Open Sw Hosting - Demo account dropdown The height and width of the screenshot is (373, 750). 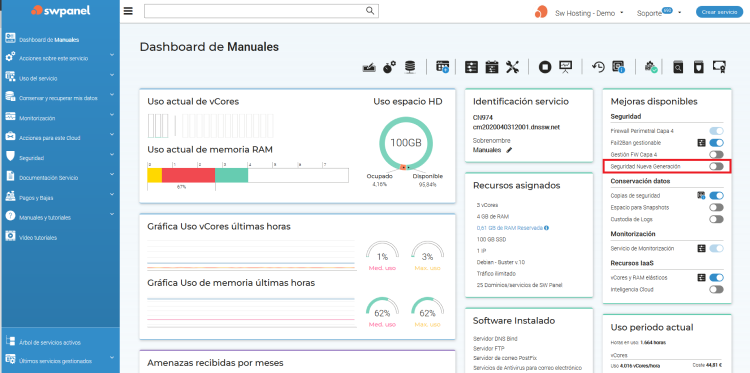point(589,13)
